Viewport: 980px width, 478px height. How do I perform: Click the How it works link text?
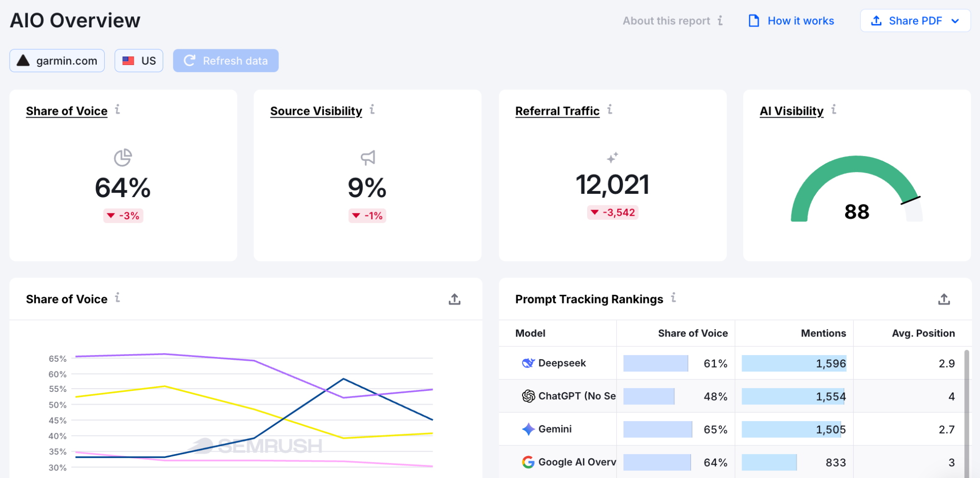(x=801, y=21)
